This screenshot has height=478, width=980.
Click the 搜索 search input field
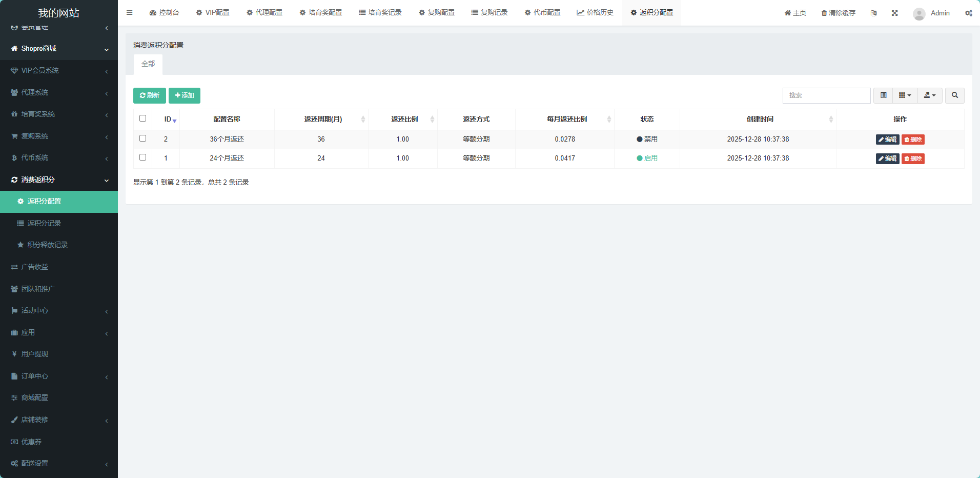pos(826,95)
